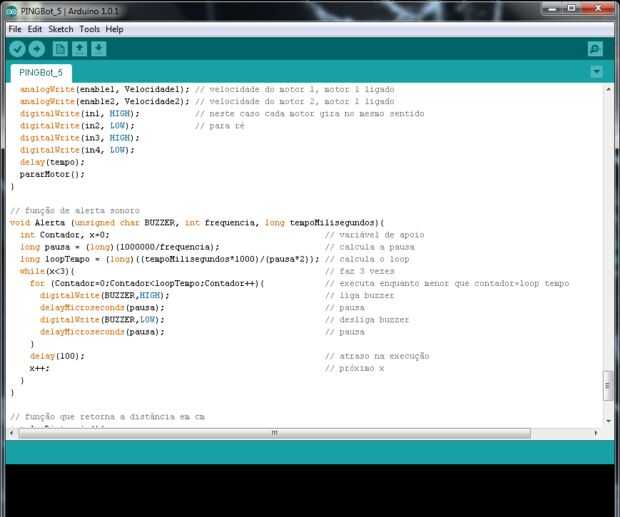Image resolution: width=620 pixels, height=517 pixels.
Task: Open the Edit menu
Action: tap(35, 29)
